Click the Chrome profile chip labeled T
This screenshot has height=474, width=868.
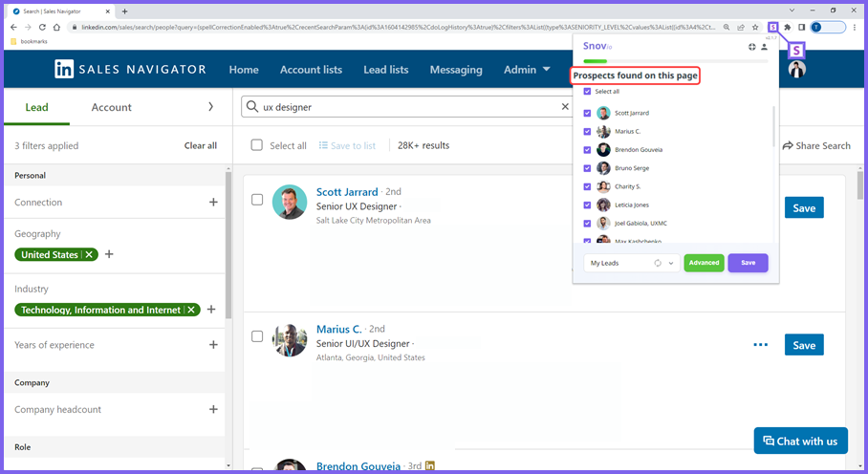[828, 27]
